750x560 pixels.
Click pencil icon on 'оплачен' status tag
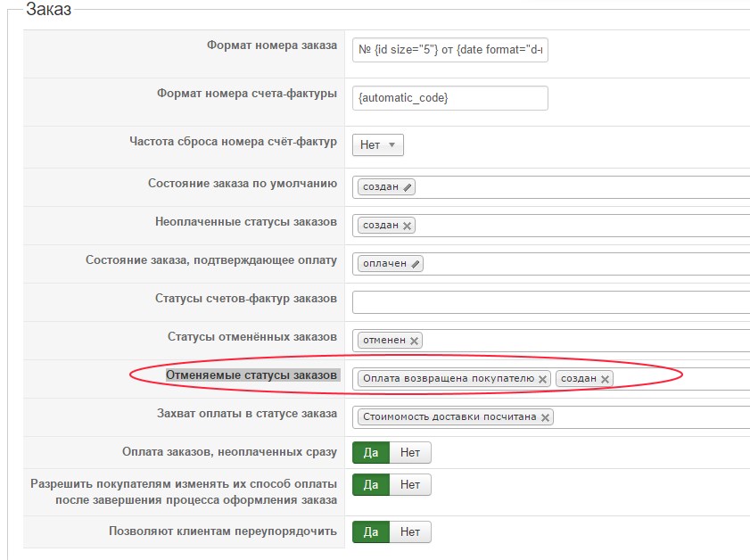[x=416, y=264]
